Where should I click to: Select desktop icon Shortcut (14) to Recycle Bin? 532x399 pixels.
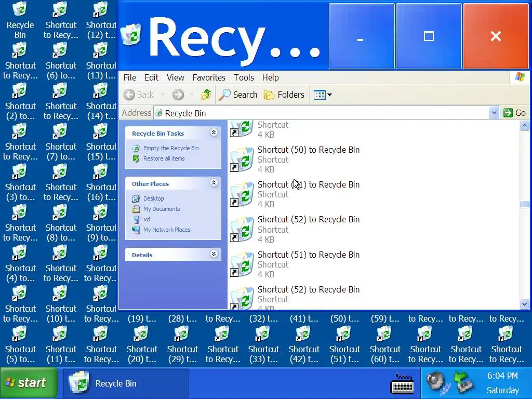click(x=101, y=101)
